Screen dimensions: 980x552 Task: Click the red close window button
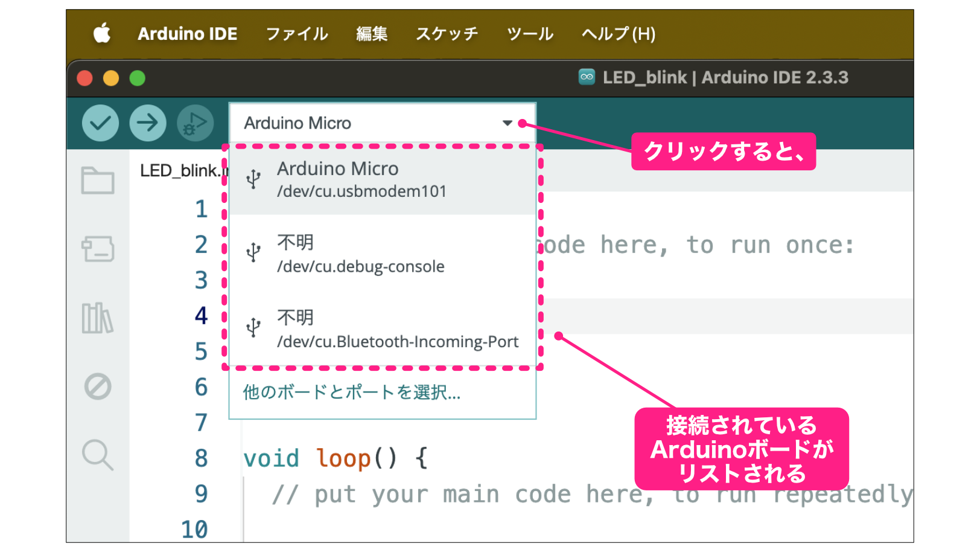point(85,78)
